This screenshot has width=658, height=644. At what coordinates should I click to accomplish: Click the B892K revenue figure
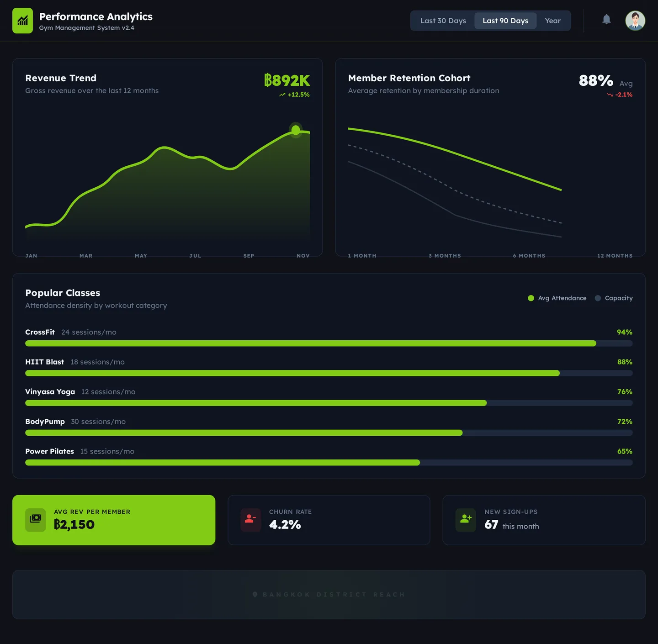(287, 81)
